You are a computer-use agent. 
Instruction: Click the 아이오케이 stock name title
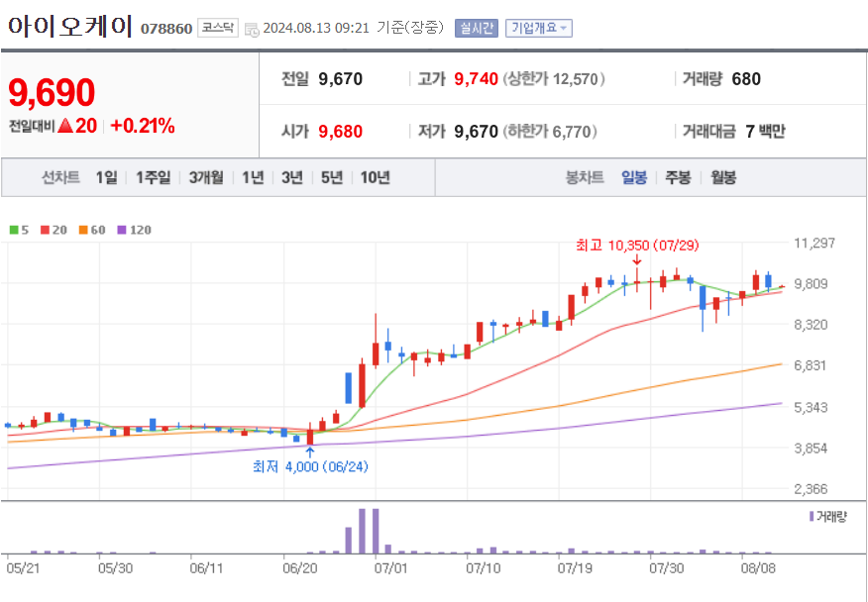click(69, 26)
